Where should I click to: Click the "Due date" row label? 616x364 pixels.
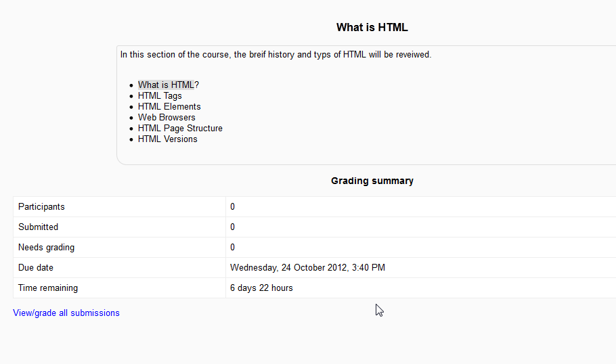36,268
